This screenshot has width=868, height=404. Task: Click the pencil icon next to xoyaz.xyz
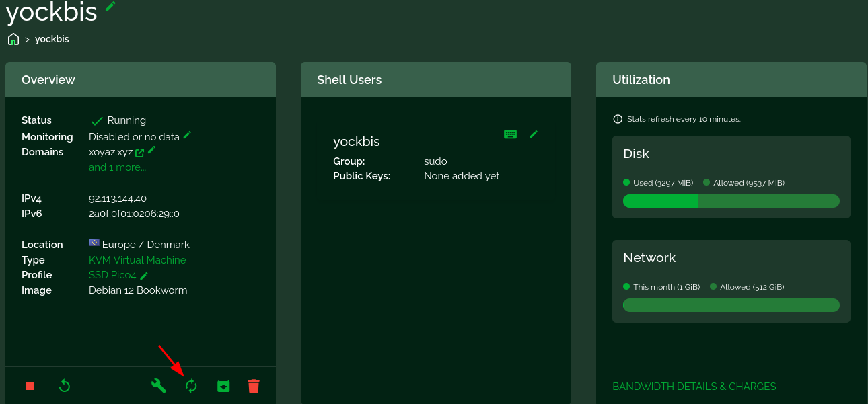point(152,150)
